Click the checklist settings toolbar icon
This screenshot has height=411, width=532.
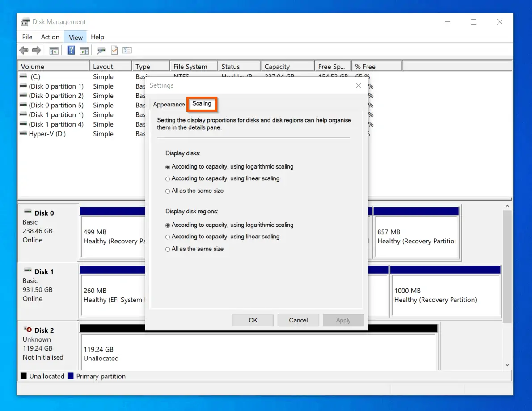(127, 50)
